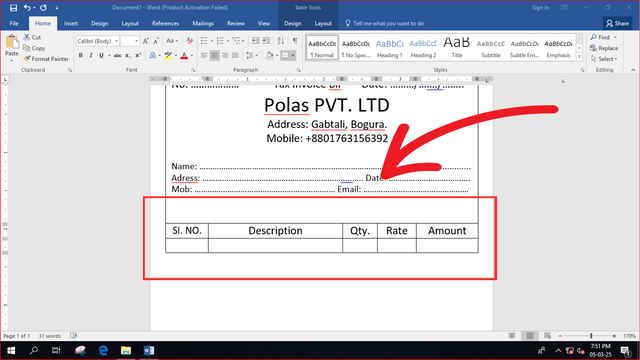Toggle italic formatting
The width and height of the screenshot is (640, 360).
91,56
